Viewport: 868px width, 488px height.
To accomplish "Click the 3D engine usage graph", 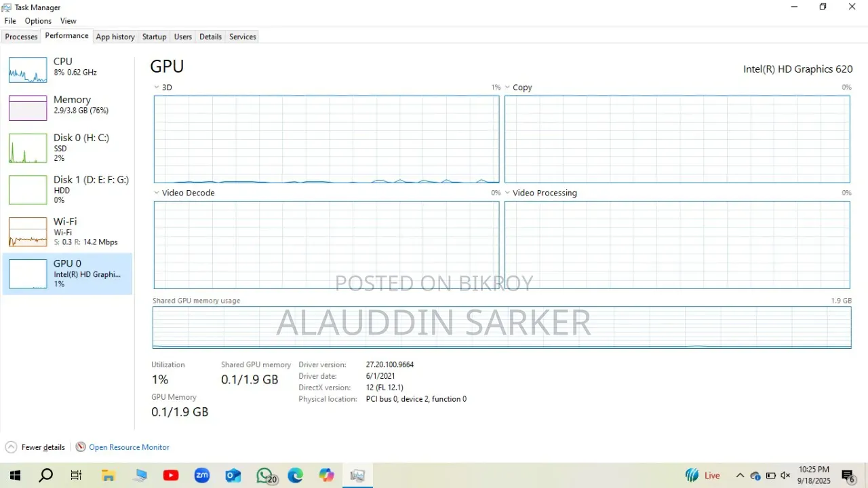I will (x=326, y=139).
